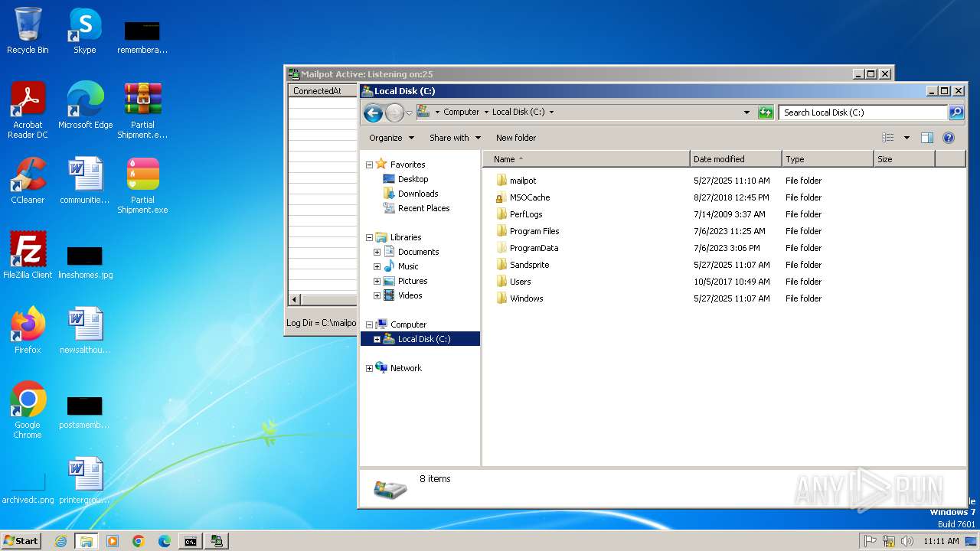Open Downloads in navigation pane

click(x=418, y=194)
